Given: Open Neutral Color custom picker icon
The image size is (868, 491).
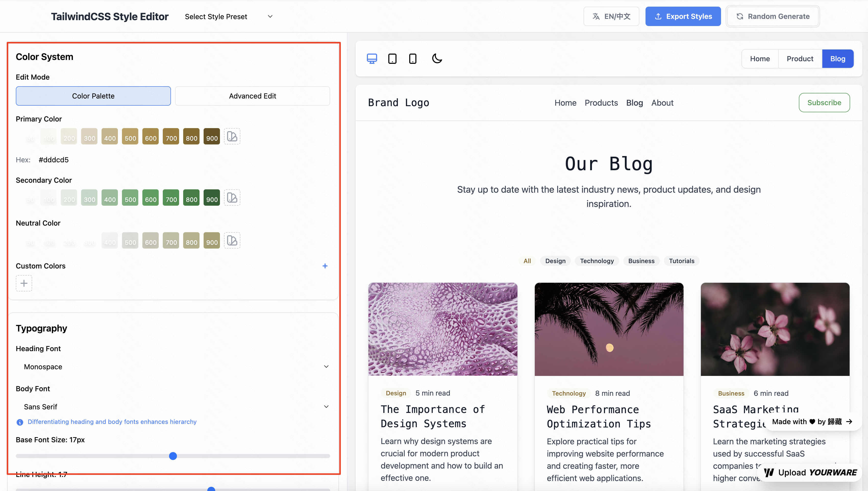Looking at the screenshot, I should (x=232, y=240).
